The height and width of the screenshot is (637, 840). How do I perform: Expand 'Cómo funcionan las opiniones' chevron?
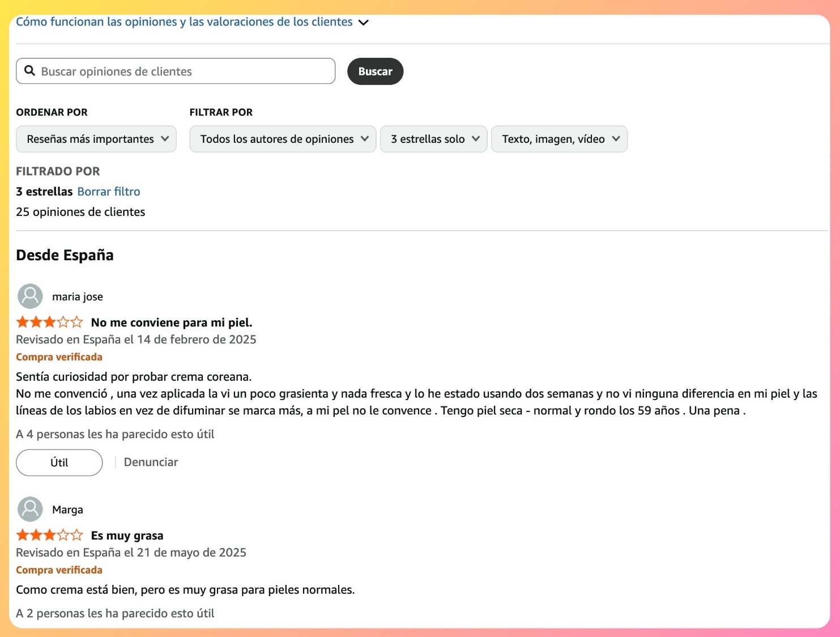point(364,23)
